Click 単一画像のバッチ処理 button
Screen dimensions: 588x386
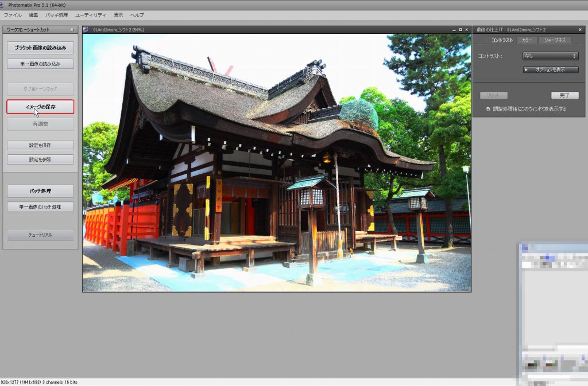point(40,206)
